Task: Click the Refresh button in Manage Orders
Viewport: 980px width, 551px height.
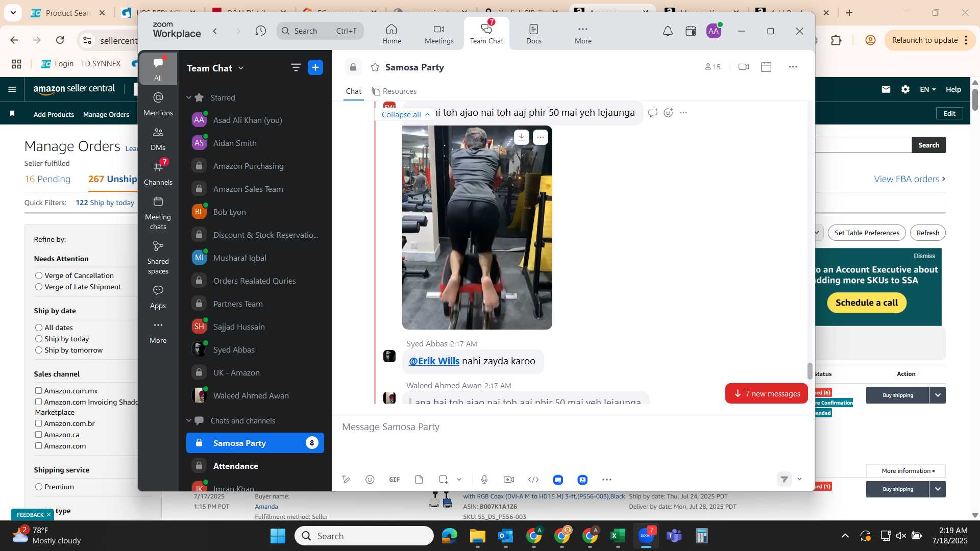Action: (x=927, y=233)
